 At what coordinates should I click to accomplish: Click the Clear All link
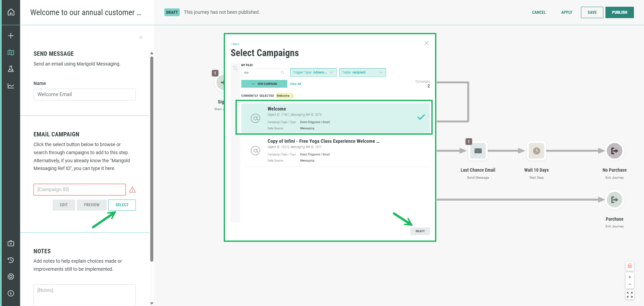point(296,84)
